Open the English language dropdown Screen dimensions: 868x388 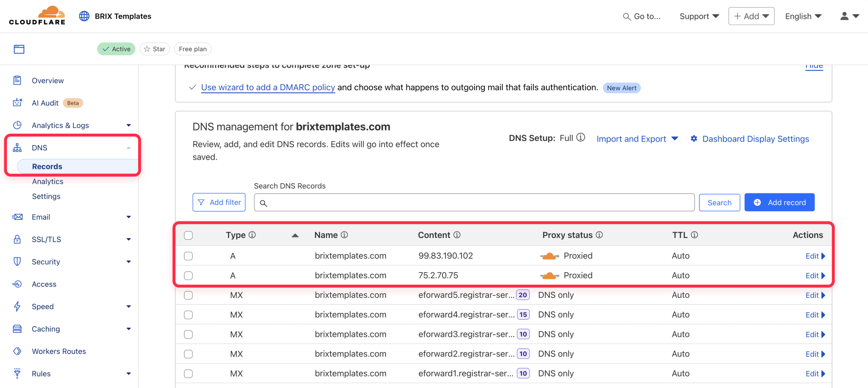click(x=803, y=16)
